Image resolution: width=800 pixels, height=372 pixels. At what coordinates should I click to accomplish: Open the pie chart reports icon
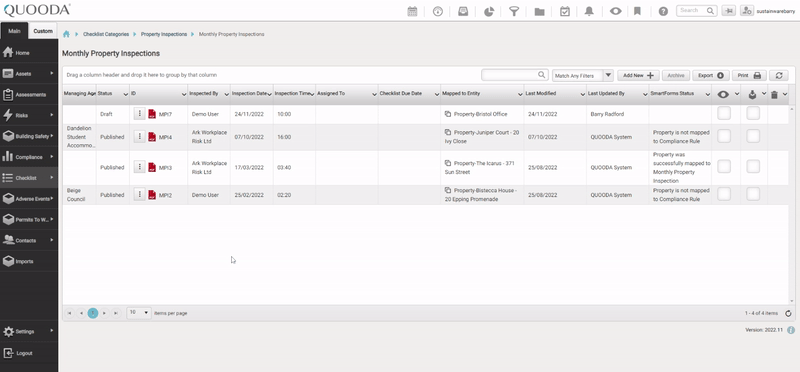(489, 11)
